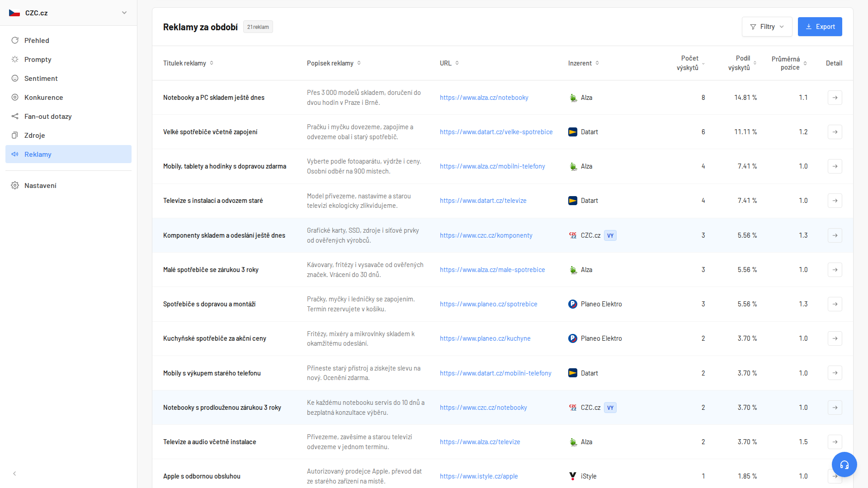Click the iStyle logo icon
The image size is (868, 488).
click(573, 476)
